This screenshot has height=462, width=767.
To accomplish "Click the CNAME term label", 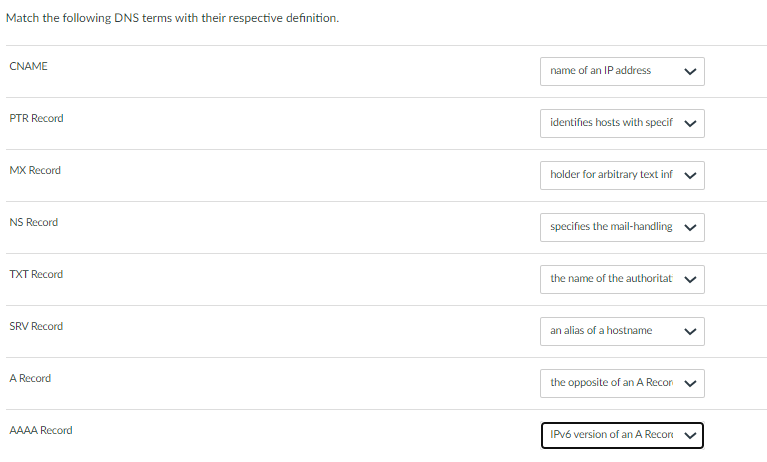I will pos(28,66).
